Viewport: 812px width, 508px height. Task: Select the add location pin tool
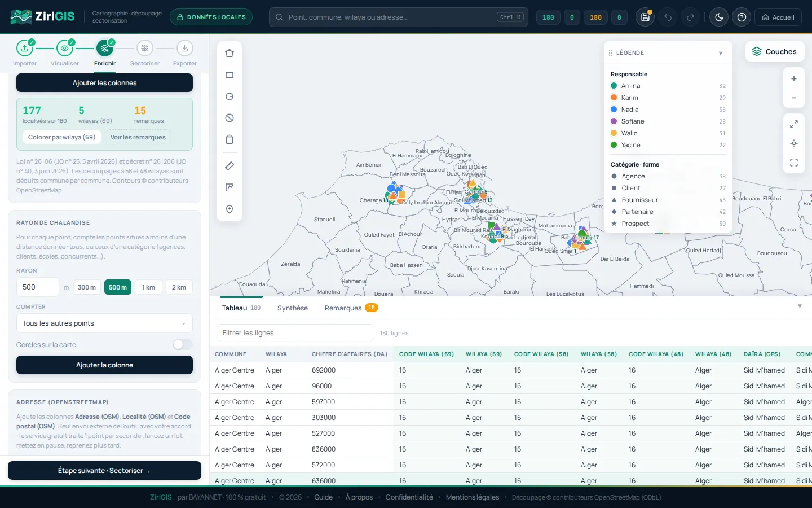point(230,209)
